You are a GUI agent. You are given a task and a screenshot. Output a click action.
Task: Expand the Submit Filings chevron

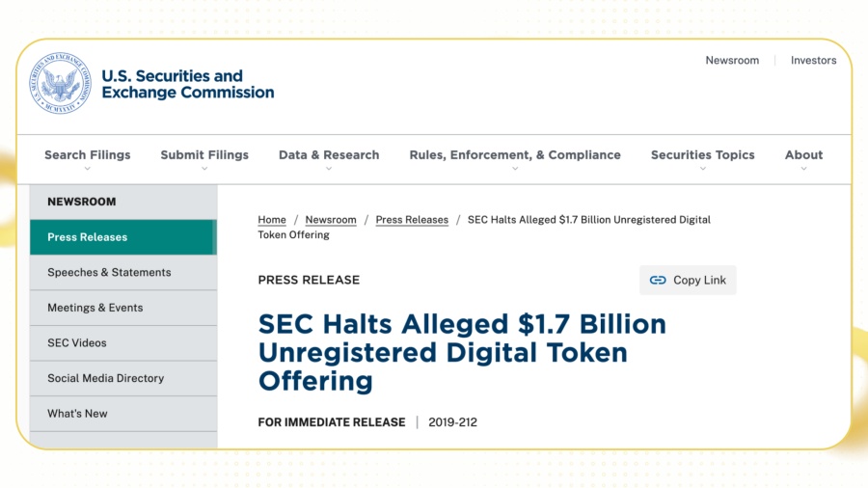click(x=204, y=169)
